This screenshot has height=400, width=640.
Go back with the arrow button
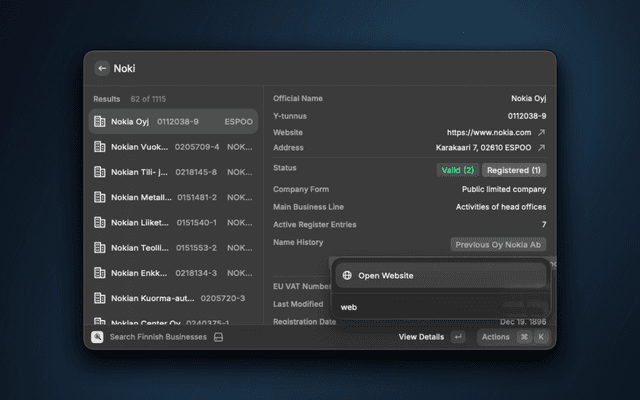[102, 68]
